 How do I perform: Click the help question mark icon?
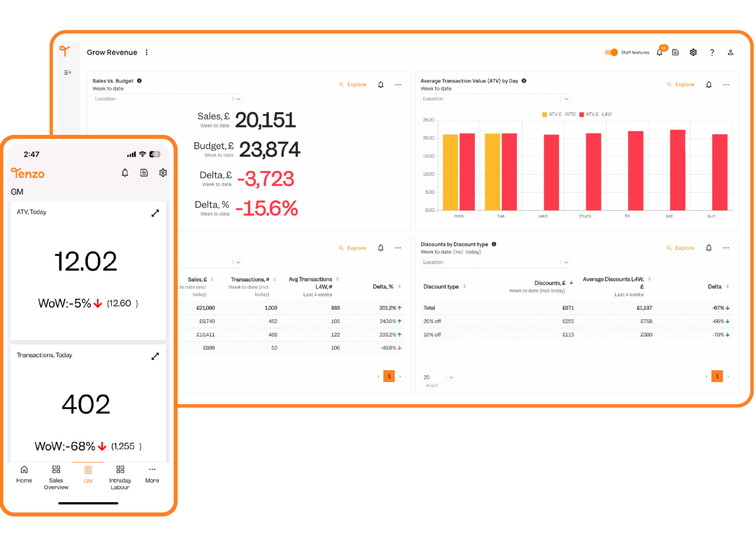tap(712, 53)
